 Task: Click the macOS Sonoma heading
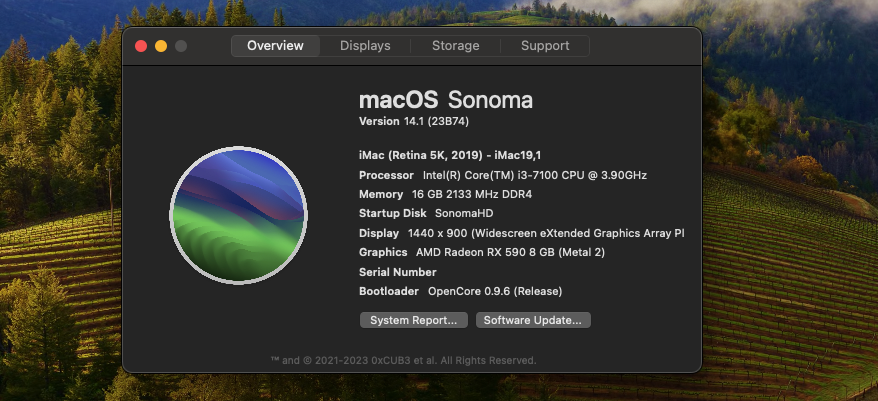[x=445, y=100]
